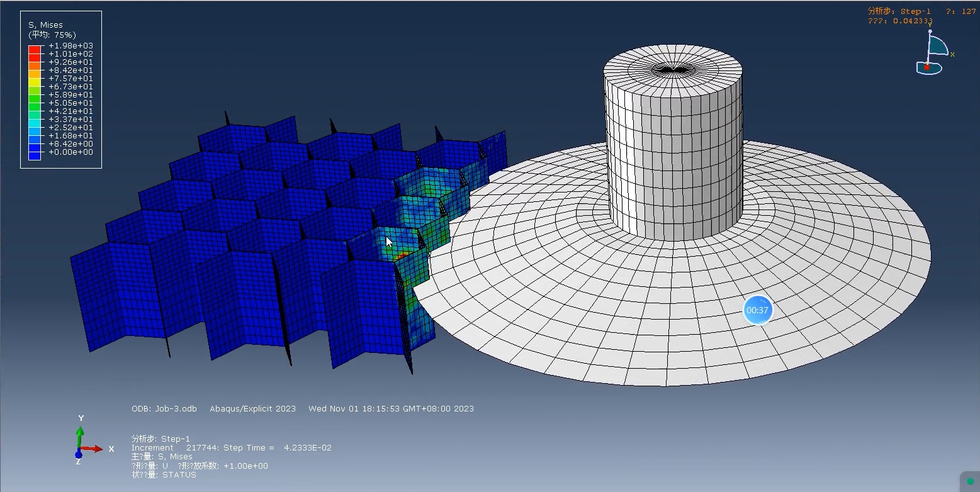Click the green dot indicator in the corner
Screen dimensions: 980x492
pyautogui.click(x=970, y=482)
